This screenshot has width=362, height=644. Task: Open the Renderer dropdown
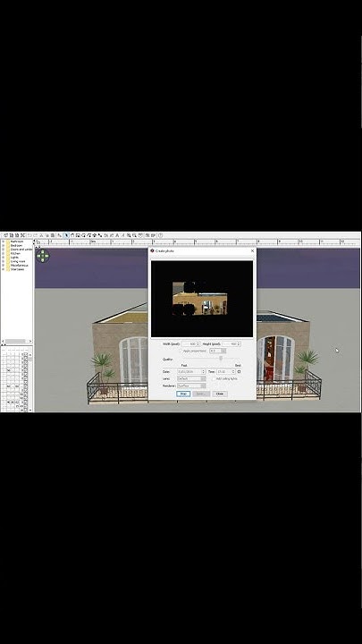pyautogui.click(x=191, y=386)
